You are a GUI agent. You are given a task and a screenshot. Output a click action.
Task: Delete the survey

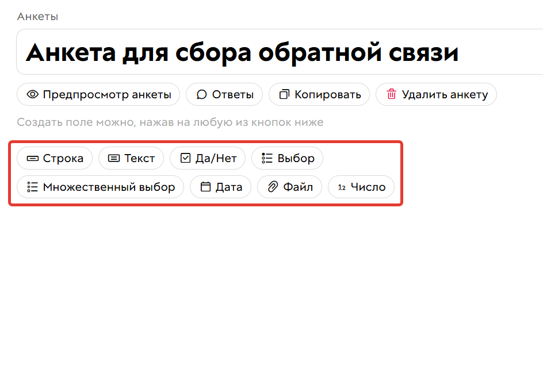(x=436, y=94)
